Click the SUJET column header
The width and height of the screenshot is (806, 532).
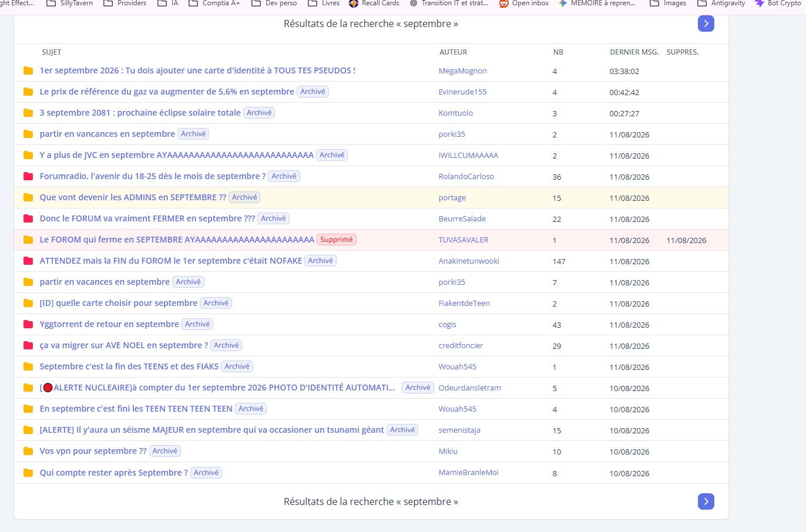(x=52, y=52)
